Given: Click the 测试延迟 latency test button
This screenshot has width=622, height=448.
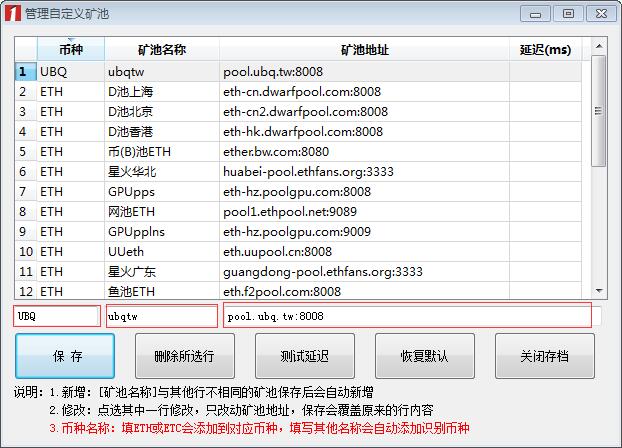Looking at the screenshot, I should click(305, 356).
